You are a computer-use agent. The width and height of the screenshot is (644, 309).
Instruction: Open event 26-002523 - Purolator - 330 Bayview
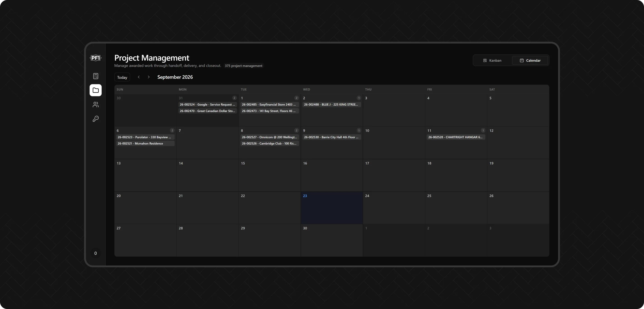pos(145,137)
